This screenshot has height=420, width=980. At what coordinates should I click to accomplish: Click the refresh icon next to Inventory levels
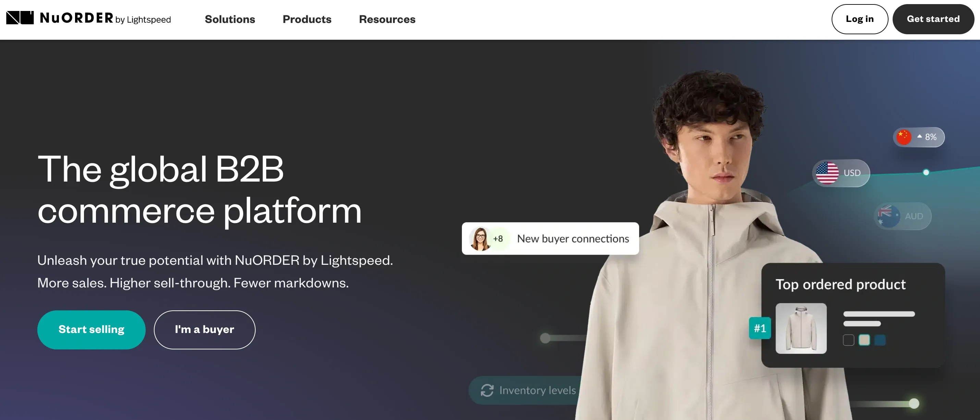pyautogui.click(x=487, y=390)
